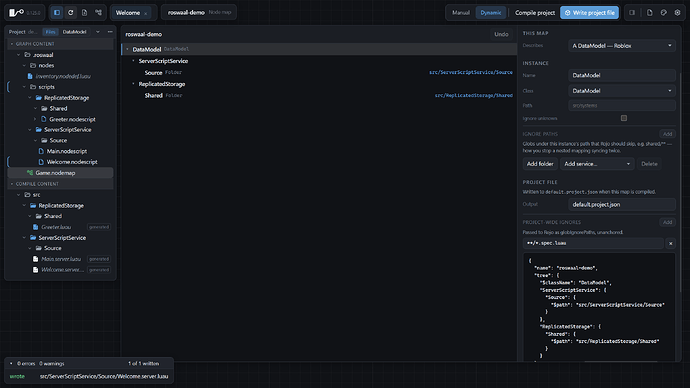
Task: Click Write project file button
Action: tap(589, 13)
